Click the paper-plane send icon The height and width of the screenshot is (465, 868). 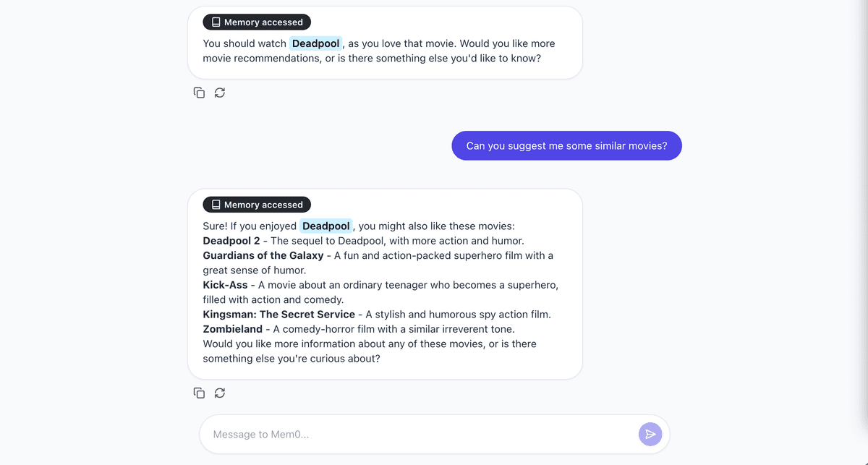pyautogui.click(x=650, y=434)
